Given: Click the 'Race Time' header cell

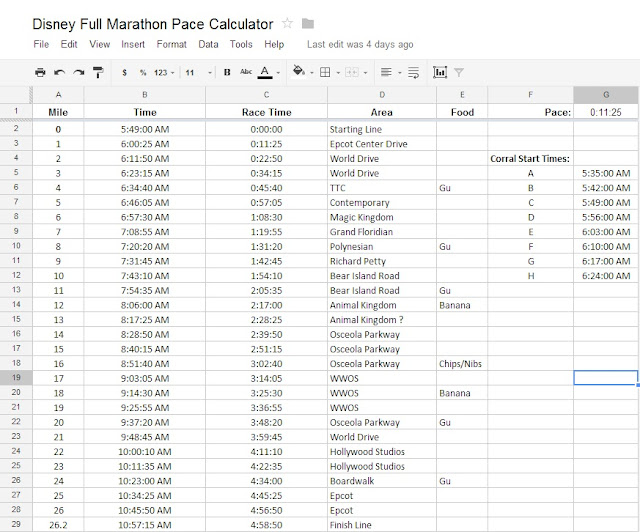Looking at the screenshot, I should (x=266, y=112).
